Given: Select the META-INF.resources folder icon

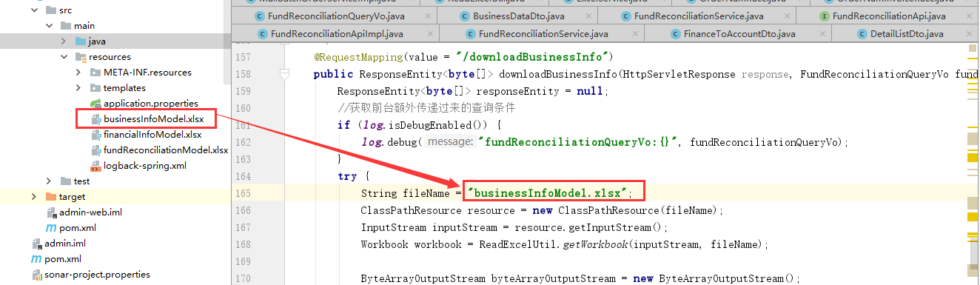Looking at the screenshot, I should pyautogui.click(x=95, y=73).
